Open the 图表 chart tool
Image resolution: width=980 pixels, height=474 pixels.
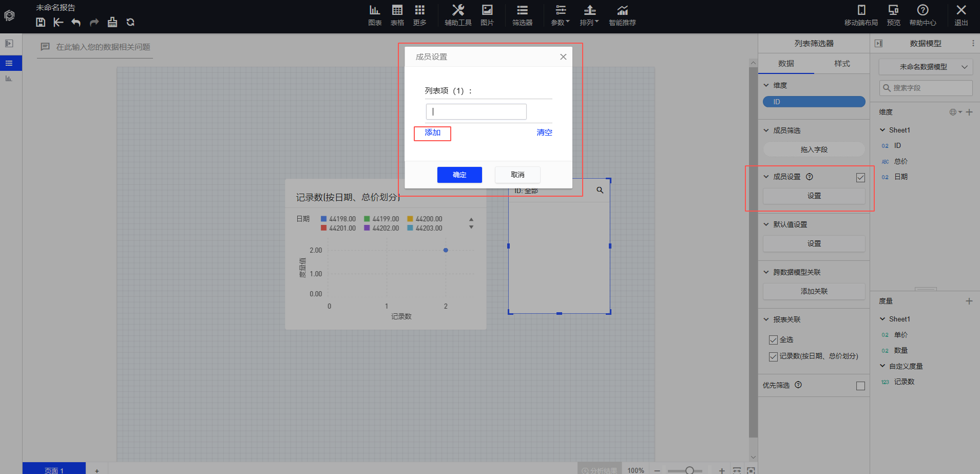coord(375,15)
